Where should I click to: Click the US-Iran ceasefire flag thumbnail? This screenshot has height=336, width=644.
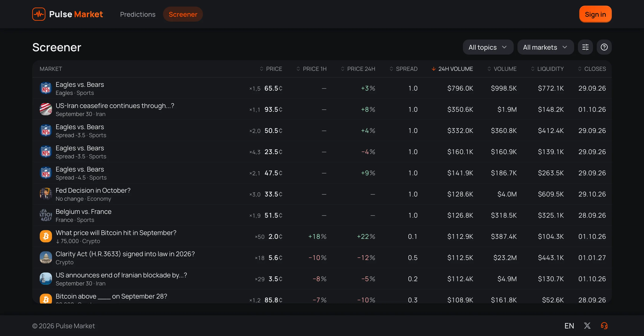tap(46, 109)
